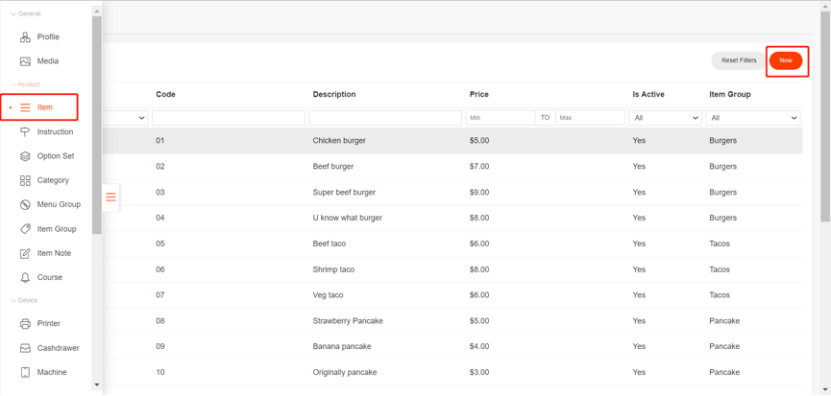Viewport: 831px width, 396px height.
Task: Open the Media section icon
Action: 25,61
